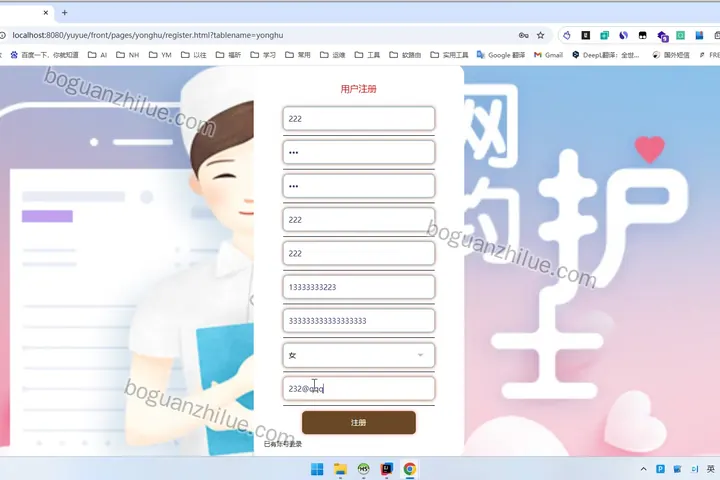This screenshot has height=480, width=720.
Task: Open the Gmail bookmark
Action: click(548, 55)
